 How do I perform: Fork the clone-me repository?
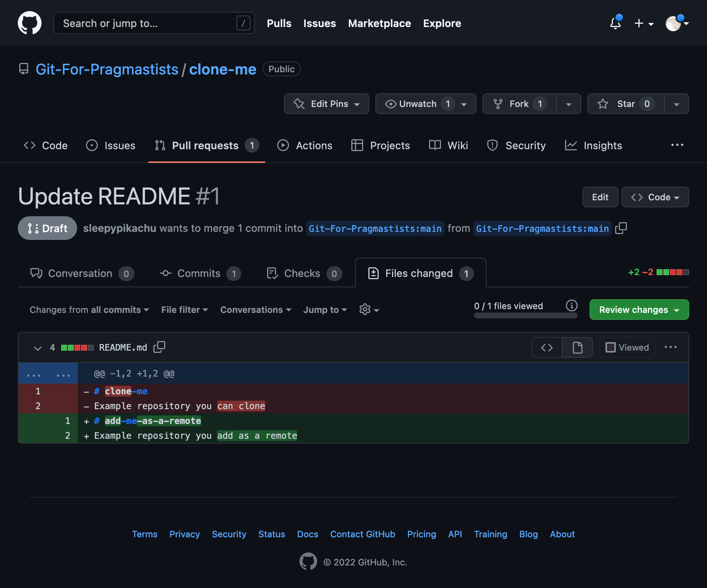click(x=520, y=104)
